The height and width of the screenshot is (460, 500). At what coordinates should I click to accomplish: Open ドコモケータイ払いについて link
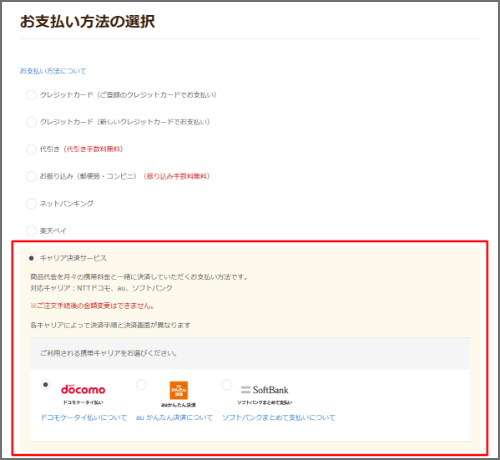click(x=84, y=418)
